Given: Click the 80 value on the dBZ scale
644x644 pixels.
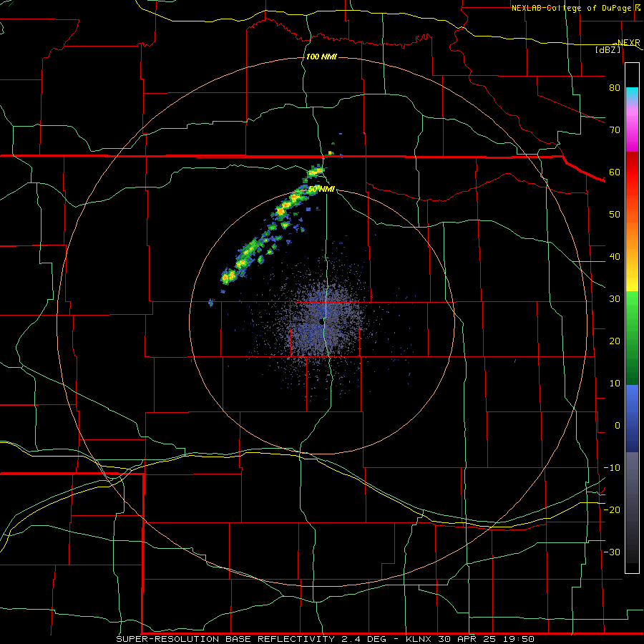Looking at the screenshot, I should [x=615, y=88].
